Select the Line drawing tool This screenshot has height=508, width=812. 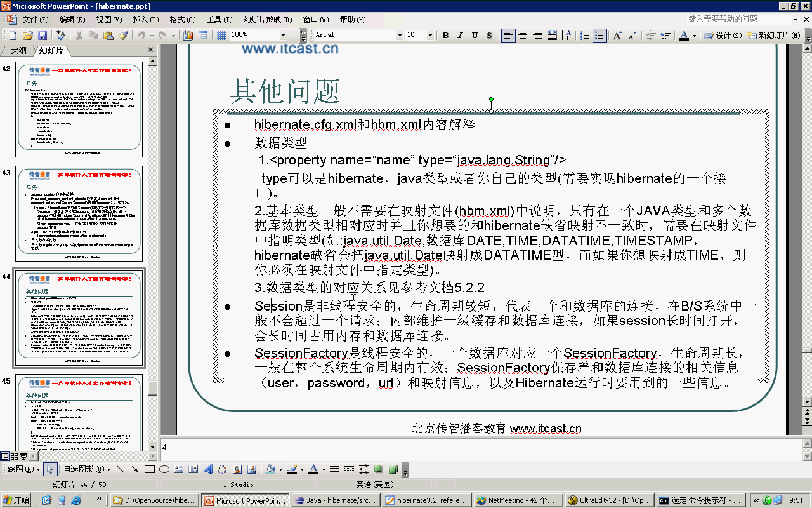120,470
